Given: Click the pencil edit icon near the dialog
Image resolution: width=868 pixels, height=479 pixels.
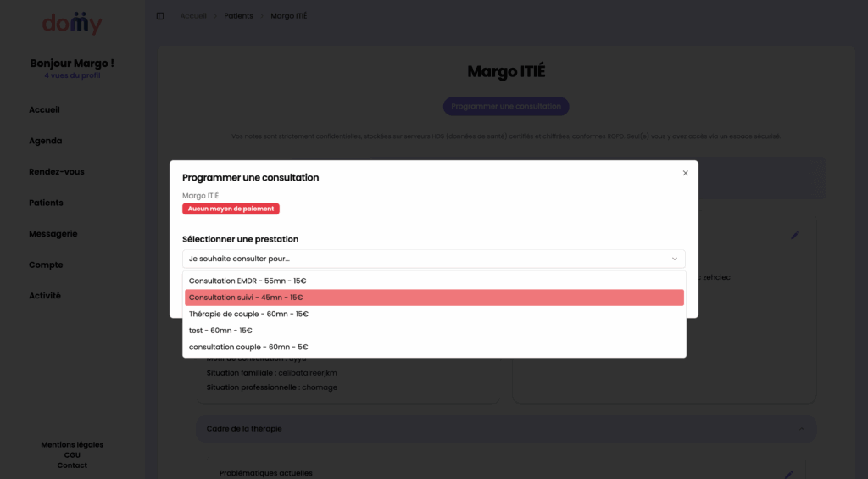Looking at the screenshot, I should point(794,235).
